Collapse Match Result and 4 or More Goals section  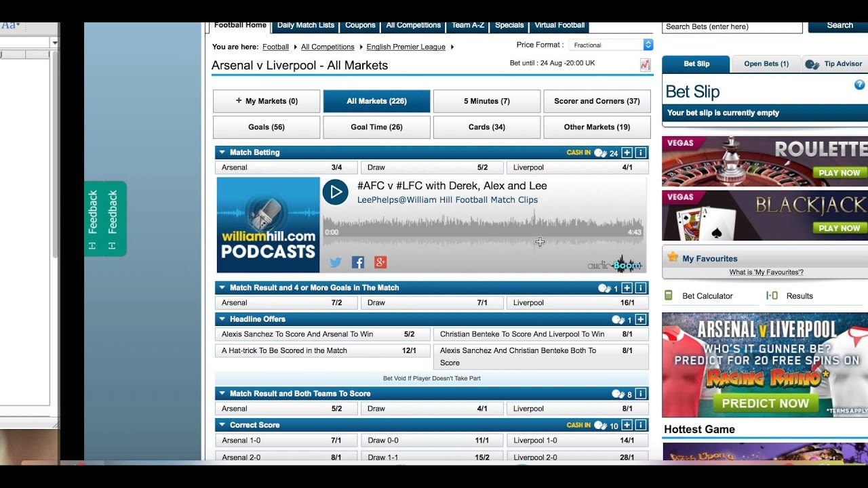click(222, 288)
